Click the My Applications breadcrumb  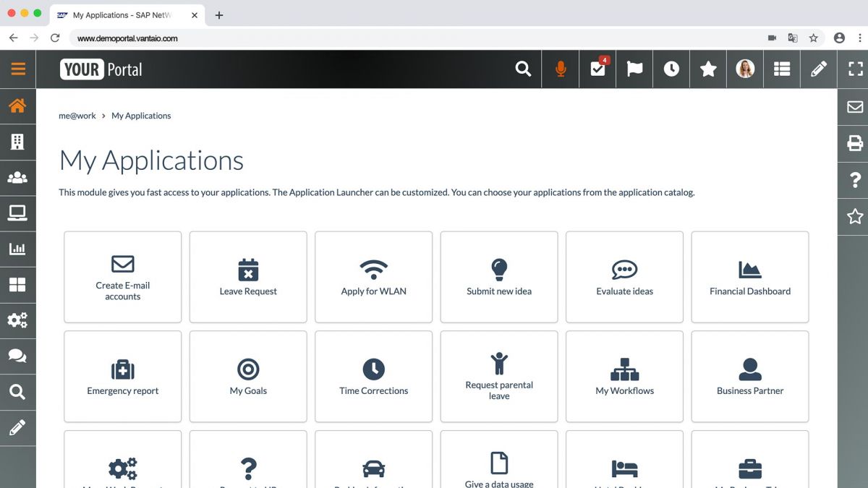tap(141, 116)
